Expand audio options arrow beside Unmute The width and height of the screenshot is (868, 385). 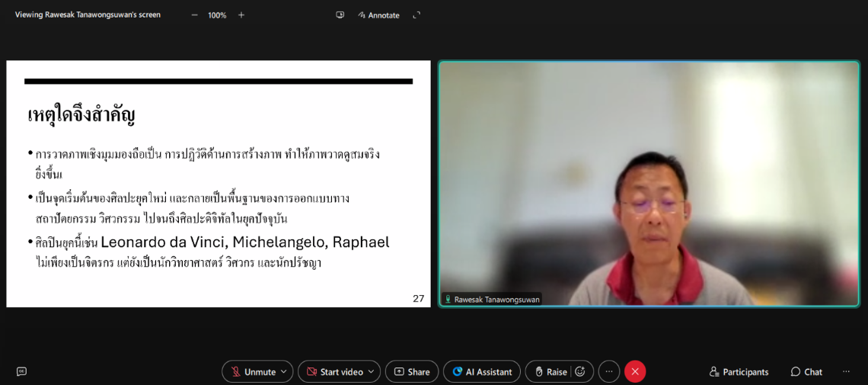click(x=284, y=371)
